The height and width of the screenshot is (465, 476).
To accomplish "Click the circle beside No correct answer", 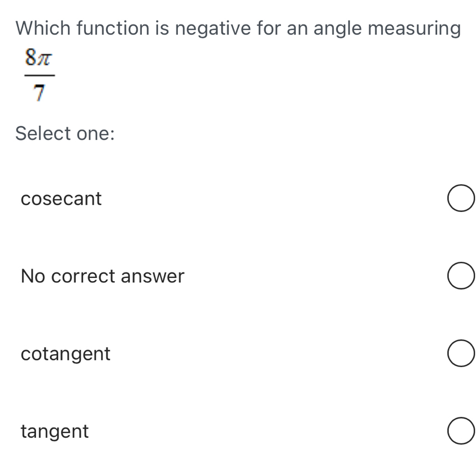I will [x=460, y=276].
